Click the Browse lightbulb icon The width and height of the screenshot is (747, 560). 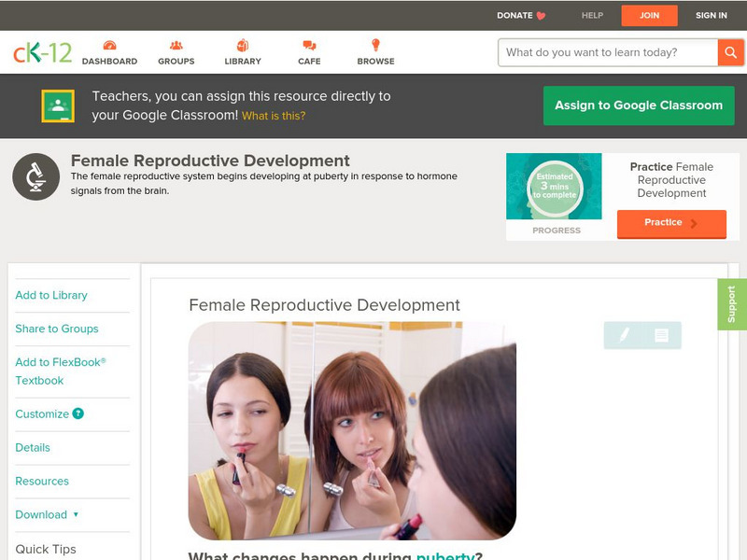(x=375, y=46)
